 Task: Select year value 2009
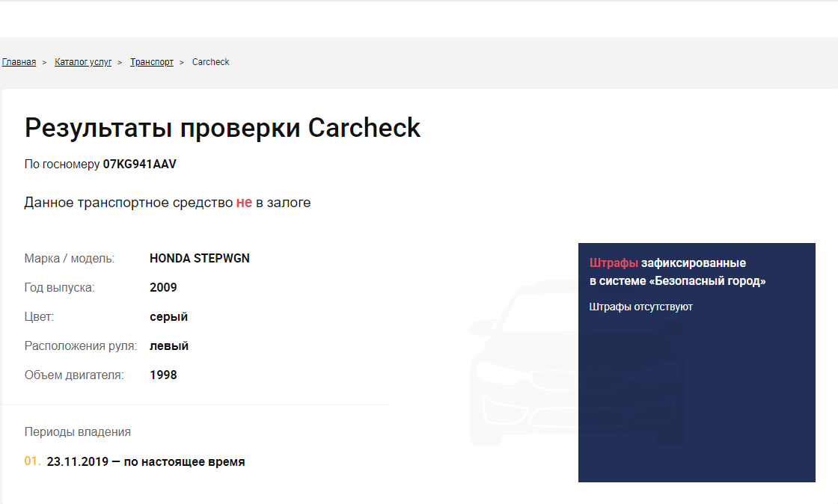click(163, 287)
